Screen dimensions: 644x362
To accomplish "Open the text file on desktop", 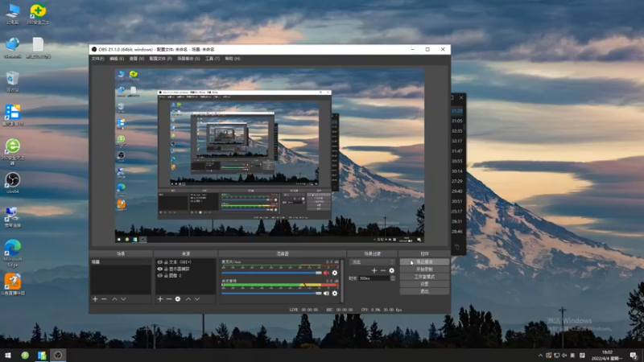I will [x=38, y=48].
